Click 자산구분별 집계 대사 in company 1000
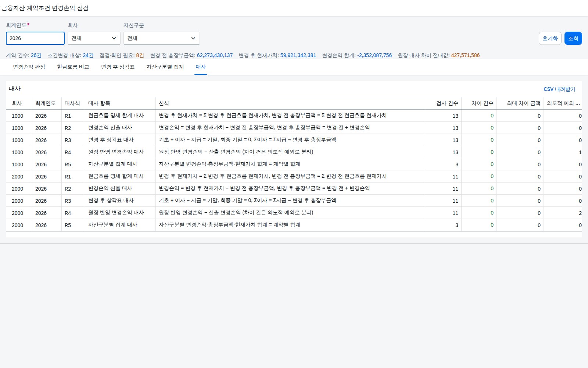This screenshot has height=368, width=588. point(113,164)
